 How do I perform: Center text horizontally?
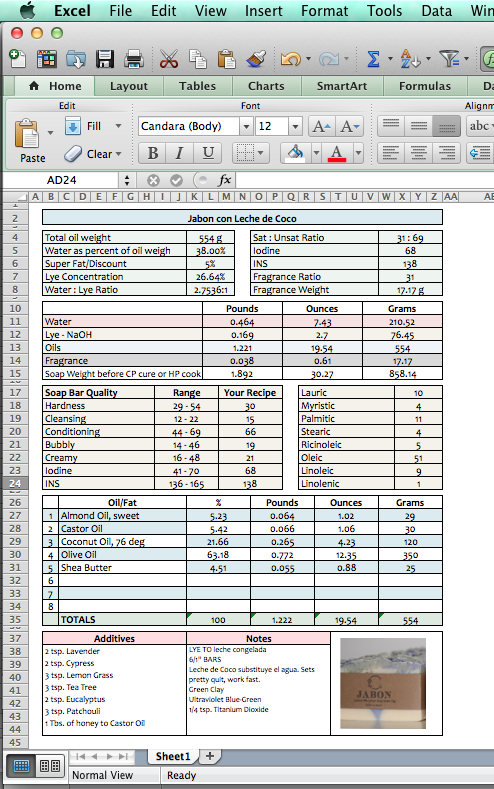pyautogui.click(x=419, y=153)
